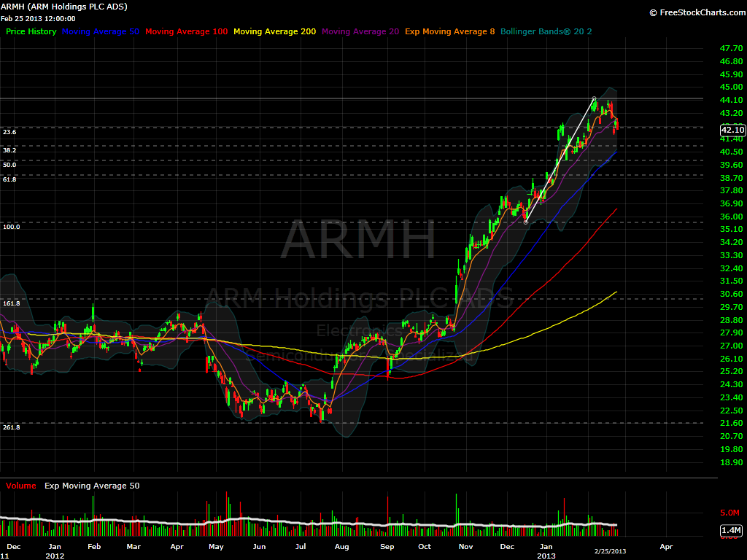Open the ARMH symbol title for editing
This screenshot has height=560, width=747.
pos(66,6)
